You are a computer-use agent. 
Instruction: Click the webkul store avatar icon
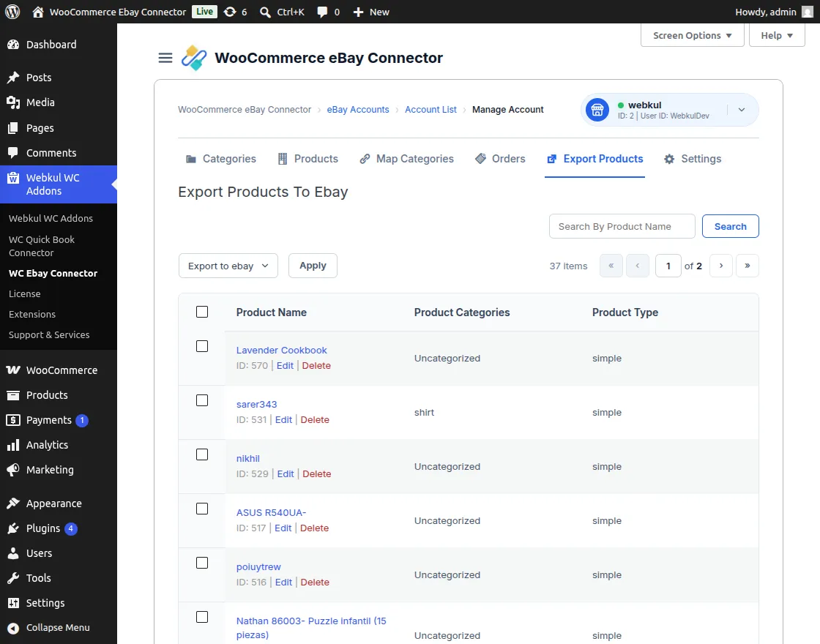(x=597, y=110)
